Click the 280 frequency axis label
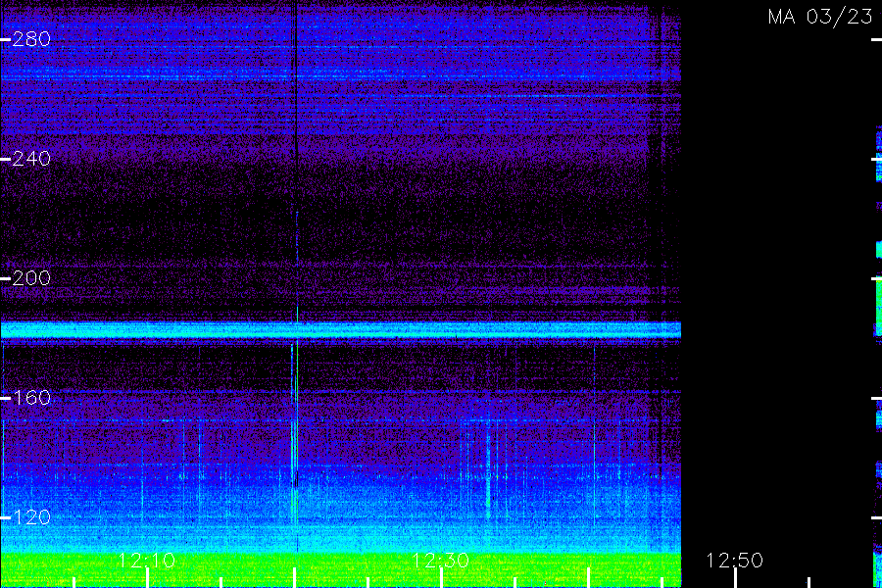The width and height of the screenshot is (882, 588). click(x=31, y=39)
